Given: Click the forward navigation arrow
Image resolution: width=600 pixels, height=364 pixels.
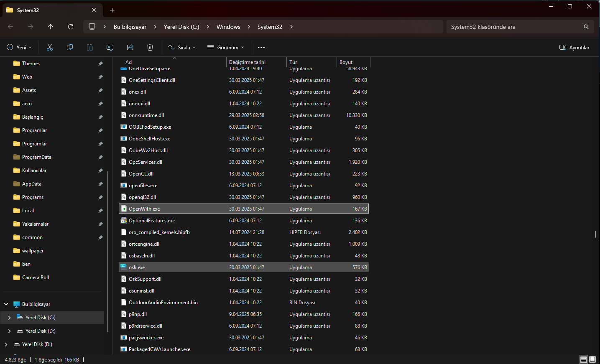Looking at the screenshot, I should [31, 27].
